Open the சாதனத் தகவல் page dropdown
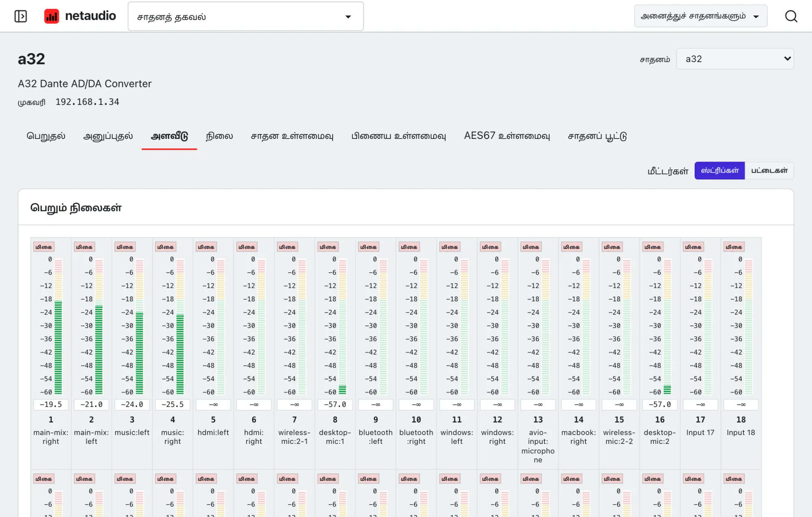 click(246, 17)
